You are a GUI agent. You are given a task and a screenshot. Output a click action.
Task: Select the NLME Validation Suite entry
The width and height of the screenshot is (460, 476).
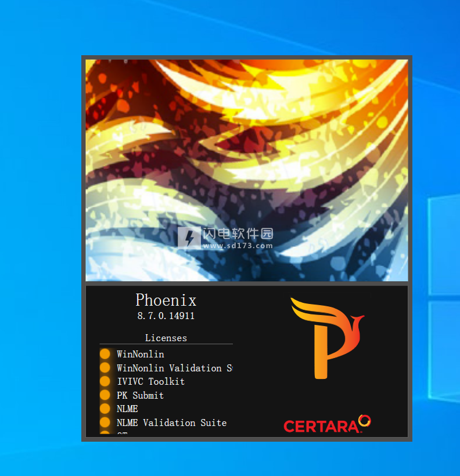coord(171,423)
